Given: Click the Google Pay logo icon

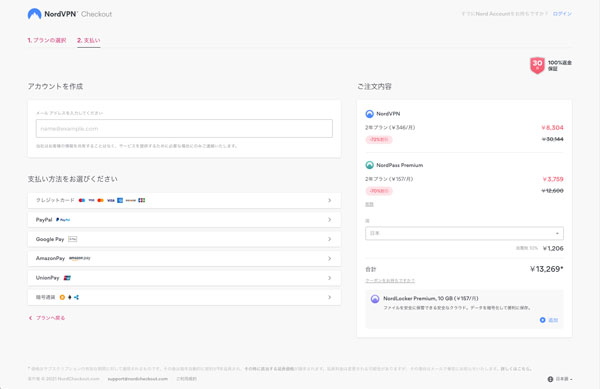Looking at the screenshot, I should click(x=72, y=239).
